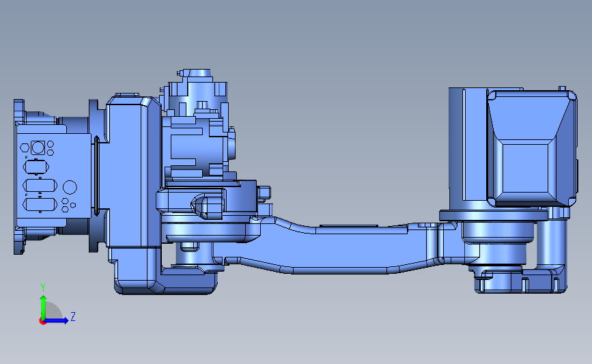The height and width of the screenshot is (364, 592).
Task: Click the green Y axis arrow of triad
Action: pos(43,307)
